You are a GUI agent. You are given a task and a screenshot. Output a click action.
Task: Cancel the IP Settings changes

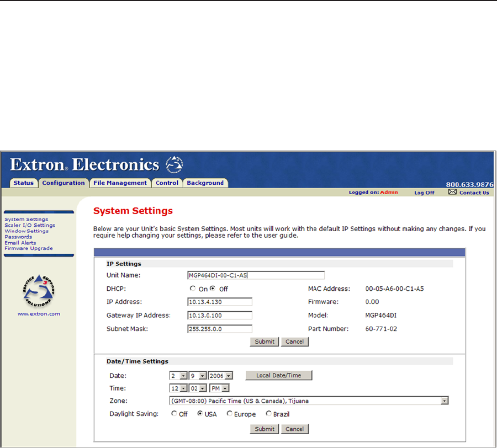294,342
